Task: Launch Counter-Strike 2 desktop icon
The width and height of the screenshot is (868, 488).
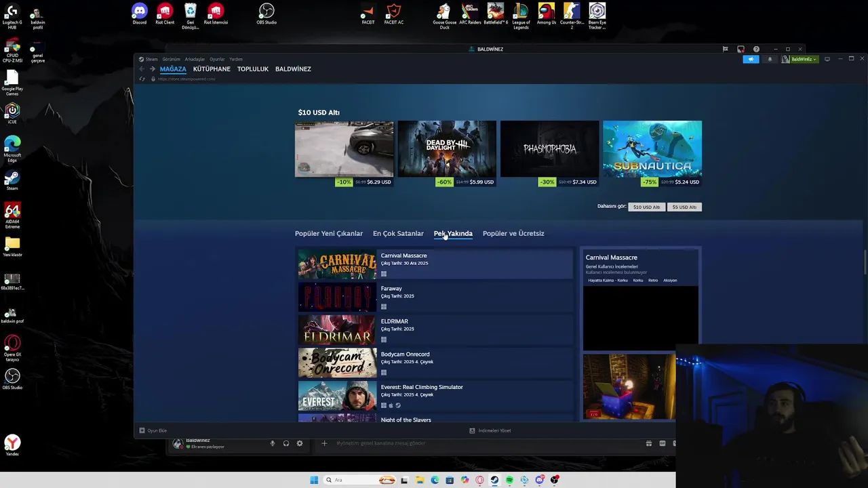Action: [x=572, y=16]
